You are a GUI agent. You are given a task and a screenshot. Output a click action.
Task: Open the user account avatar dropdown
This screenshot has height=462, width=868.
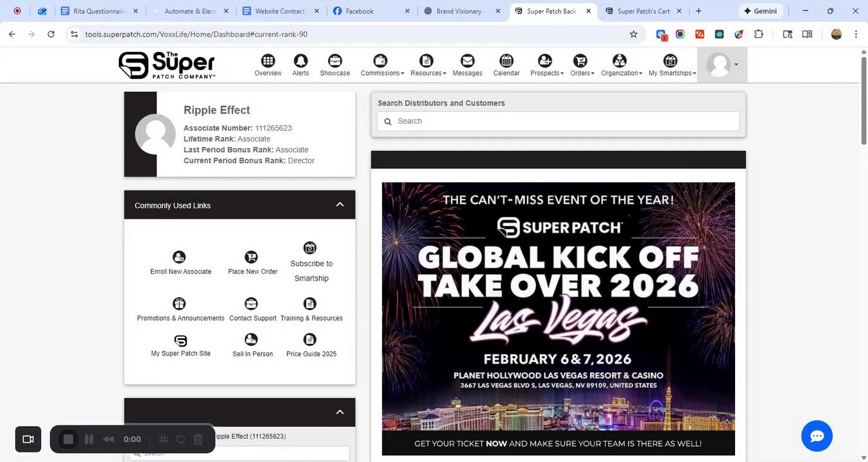(x=722, y=64)
